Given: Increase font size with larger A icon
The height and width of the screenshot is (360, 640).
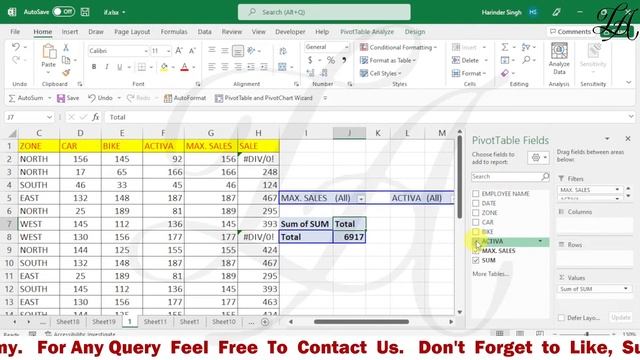Looking at the screenshot, I should [x=179, y=51].
